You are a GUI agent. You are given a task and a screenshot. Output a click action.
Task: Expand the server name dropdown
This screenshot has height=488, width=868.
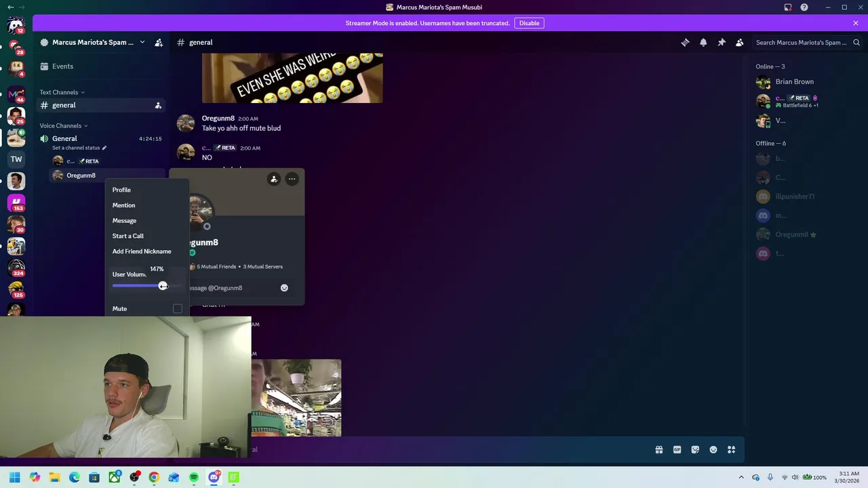click(x=142, y=42)
